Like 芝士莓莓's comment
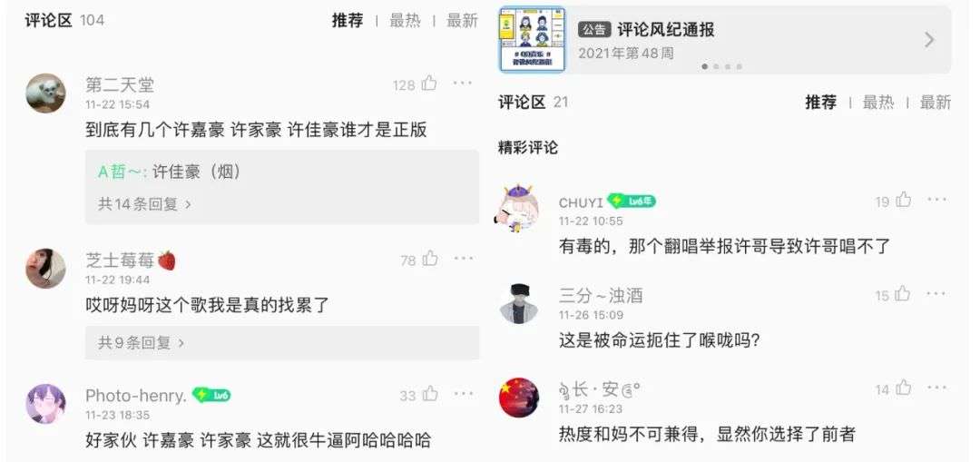980x462 pixels. click(430, 259)
